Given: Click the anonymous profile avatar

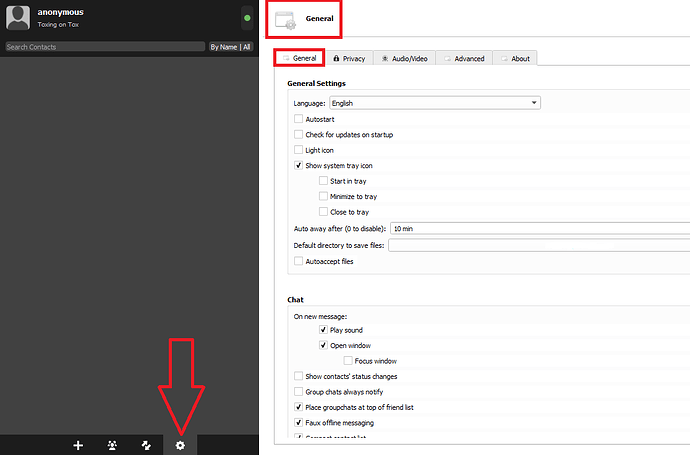Looking at the screenshot, I should tap(17, 17).
